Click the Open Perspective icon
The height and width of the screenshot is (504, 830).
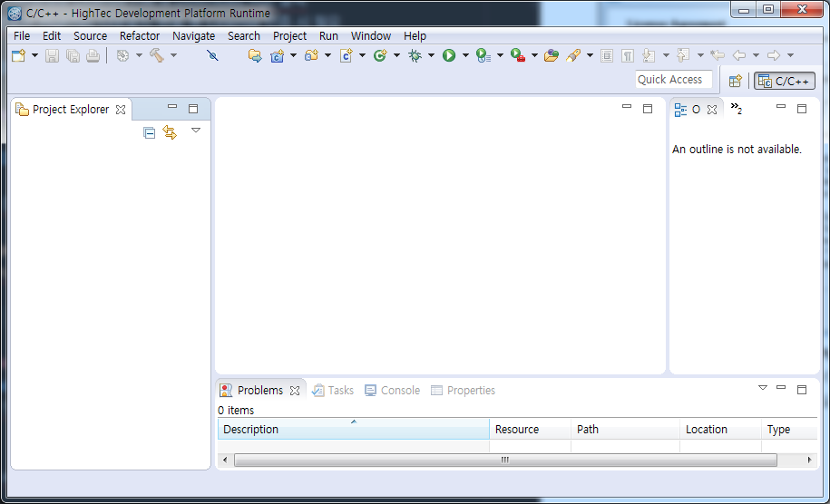(x=736, y=81)
